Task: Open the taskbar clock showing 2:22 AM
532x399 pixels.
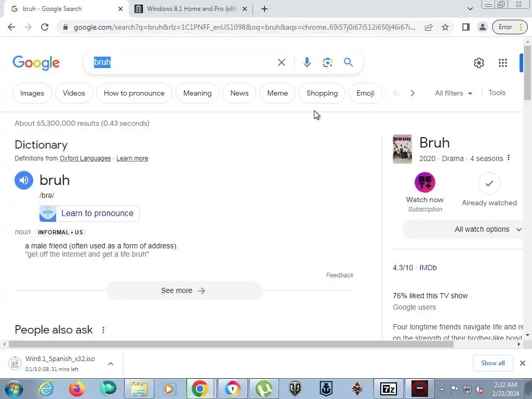Action: pyautogui.click(x=506, y=389)
